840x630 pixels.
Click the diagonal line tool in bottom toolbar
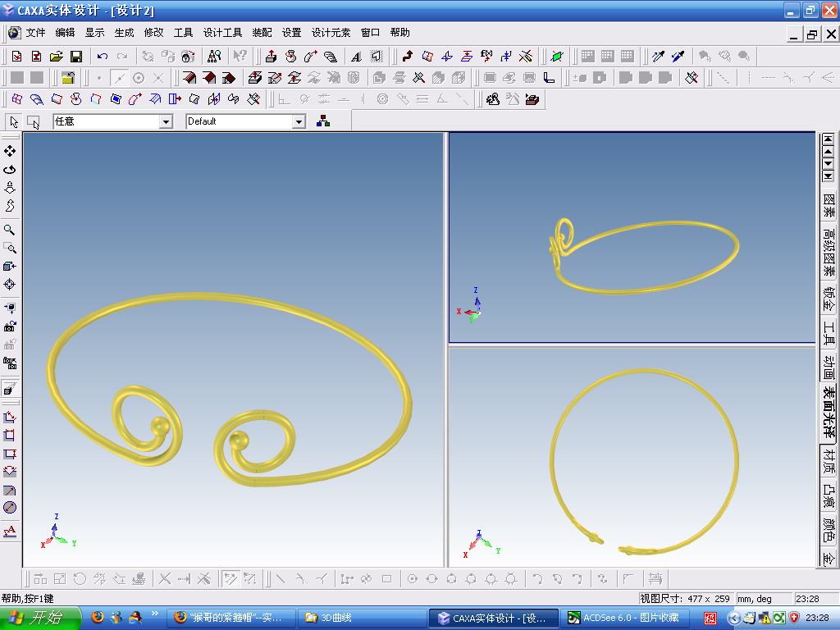pos(281,578)
